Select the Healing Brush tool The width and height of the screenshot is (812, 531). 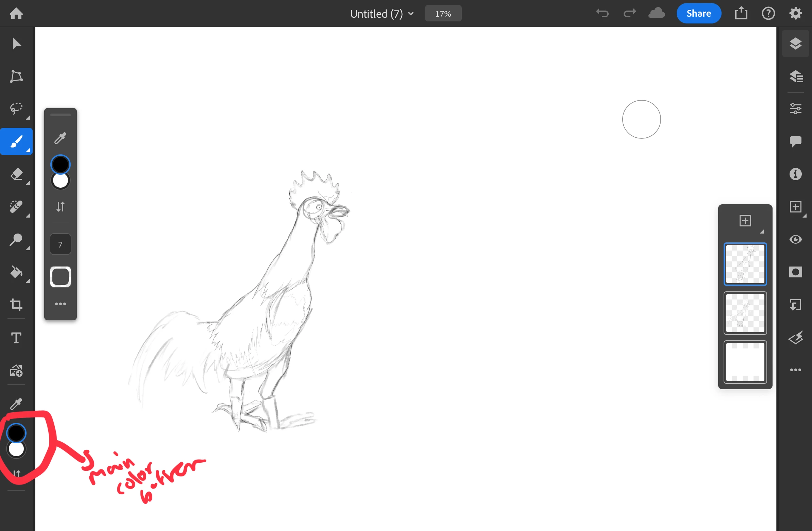16,207
